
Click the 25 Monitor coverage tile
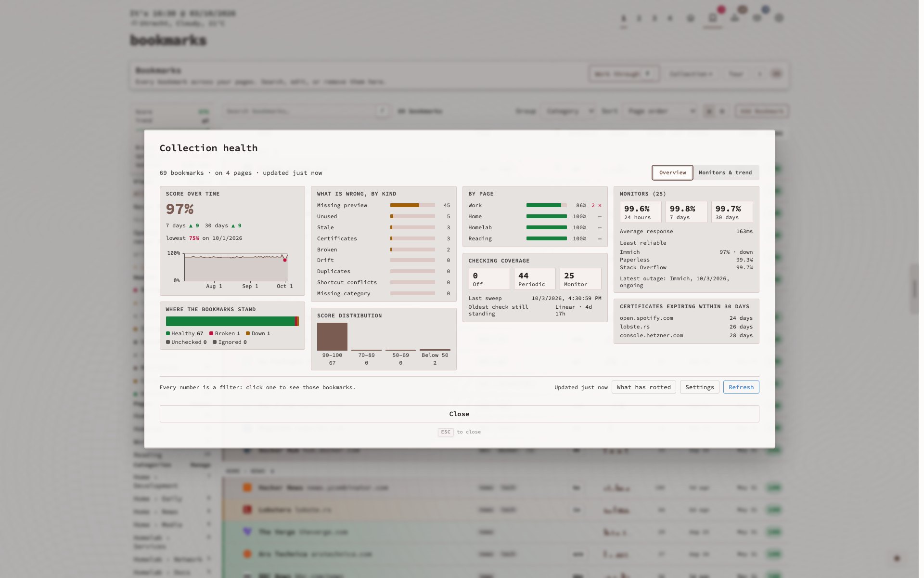tap(580, 279)
